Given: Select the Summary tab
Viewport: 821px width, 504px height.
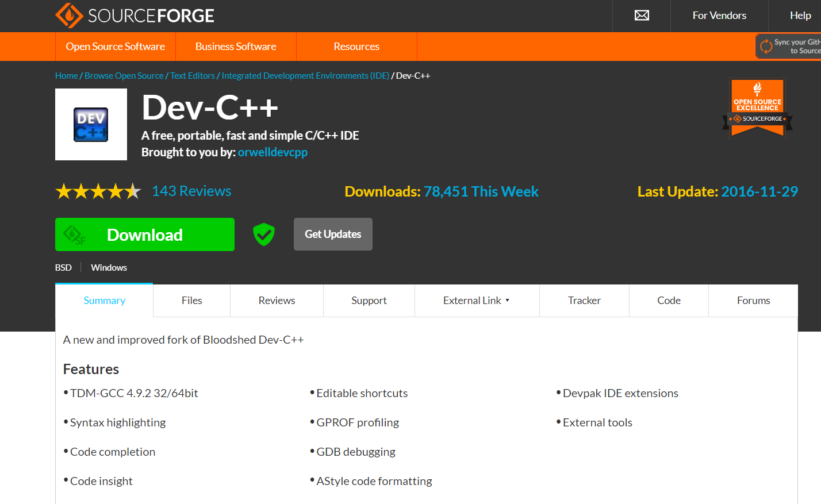Looking at the screenshot, I should [104, 301].
